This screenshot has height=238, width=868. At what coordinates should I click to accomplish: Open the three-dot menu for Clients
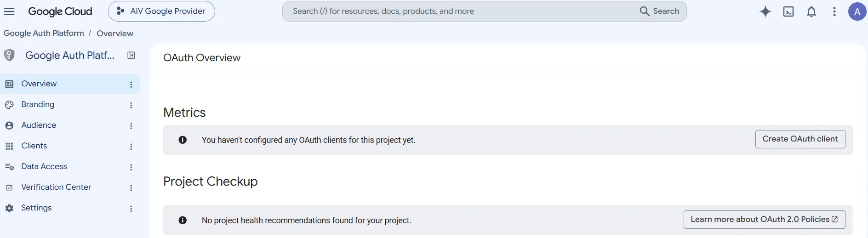(x=131, y=147)
